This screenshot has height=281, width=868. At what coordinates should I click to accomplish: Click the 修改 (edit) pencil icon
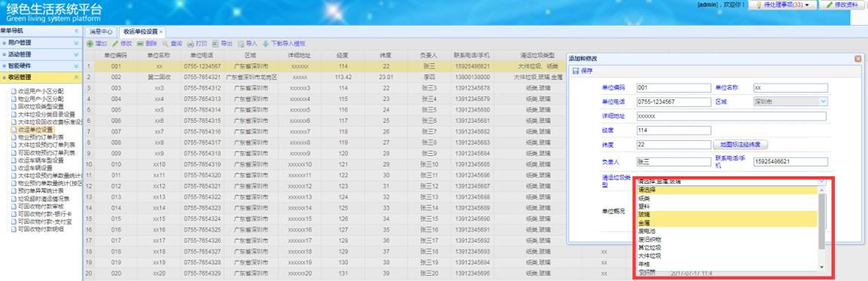point(115,43)
